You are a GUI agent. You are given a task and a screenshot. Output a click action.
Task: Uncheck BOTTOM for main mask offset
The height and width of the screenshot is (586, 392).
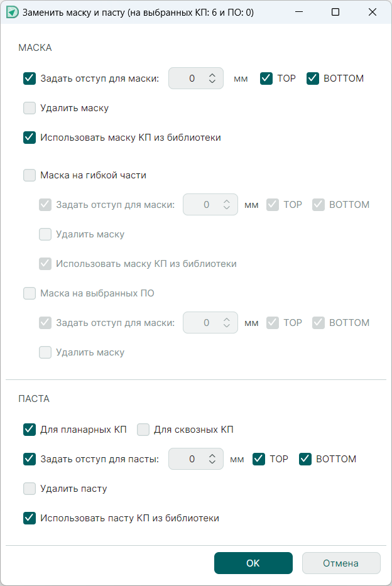click(x=313, y=79)
